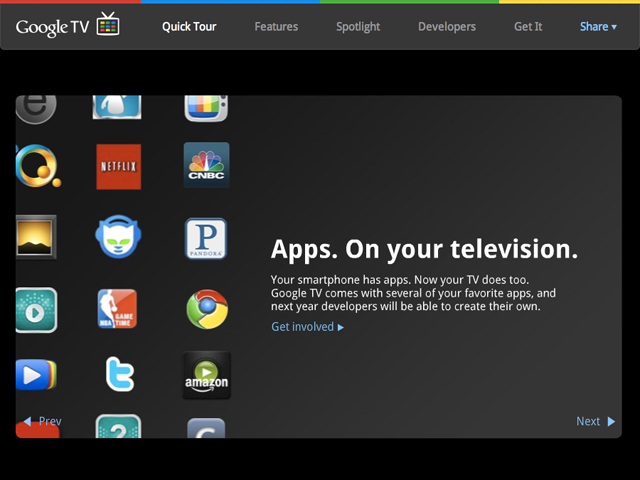Click the small TV icon beside Google TV
Screen dimensions: 640x480
[108, 24]
